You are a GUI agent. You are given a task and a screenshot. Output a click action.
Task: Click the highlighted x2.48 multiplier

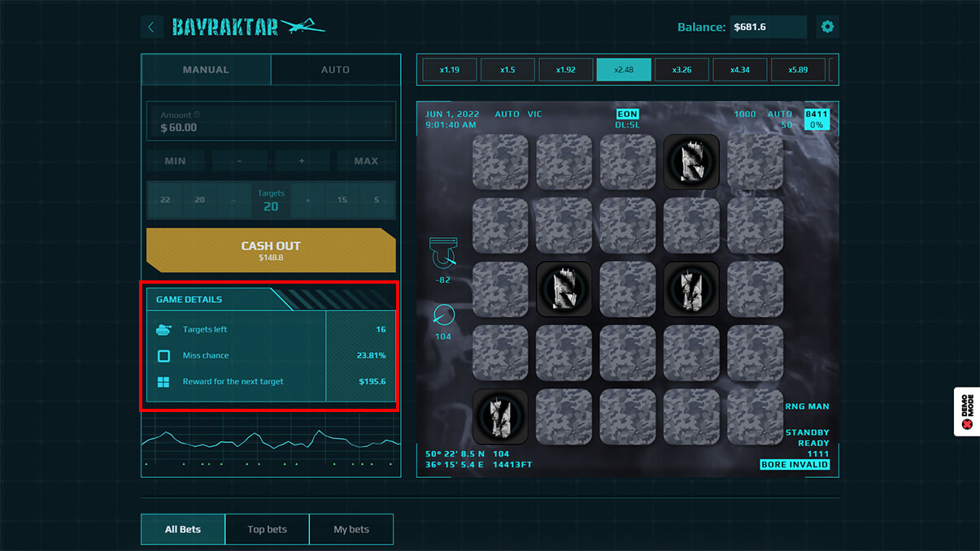click(624, 70)
